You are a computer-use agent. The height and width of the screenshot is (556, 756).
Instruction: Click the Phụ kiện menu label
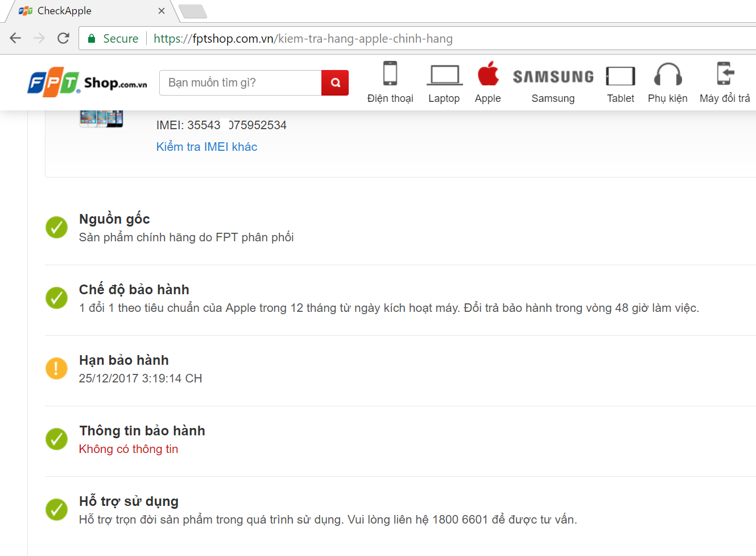click(668, 98)
